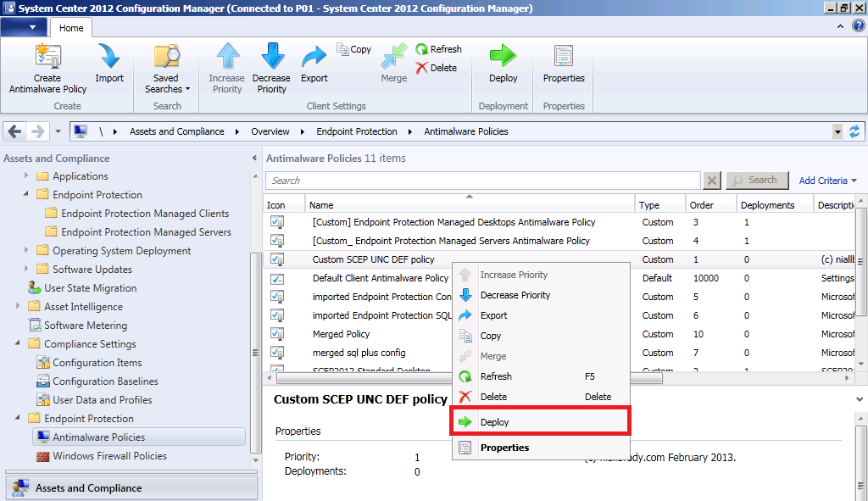Open Configuration Items in the tree

click(x=89, y=363)
